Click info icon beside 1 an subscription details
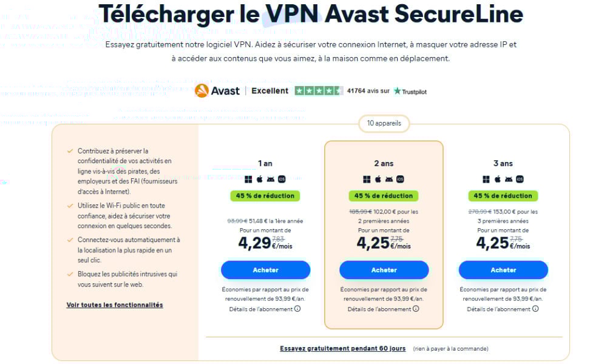The height and width of the screenshot is (364, 607). (297, 309)
